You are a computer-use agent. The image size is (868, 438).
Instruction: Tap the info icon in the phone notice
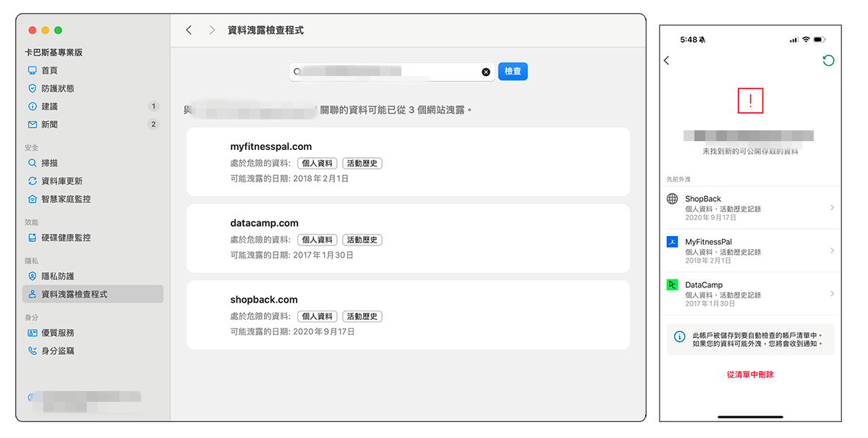click(679, 337)
